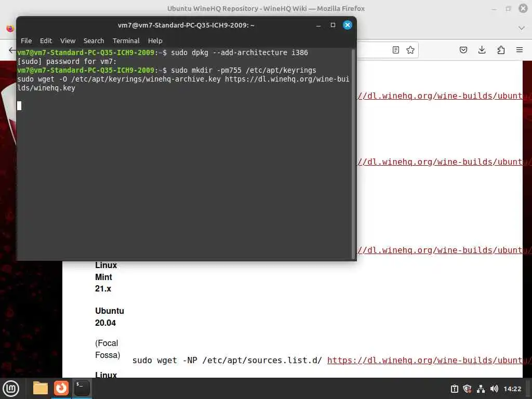This screenshot has height=399, width=532.
Task: Switch to Terminal in taskbar
Action: click(x=82, y=388)
